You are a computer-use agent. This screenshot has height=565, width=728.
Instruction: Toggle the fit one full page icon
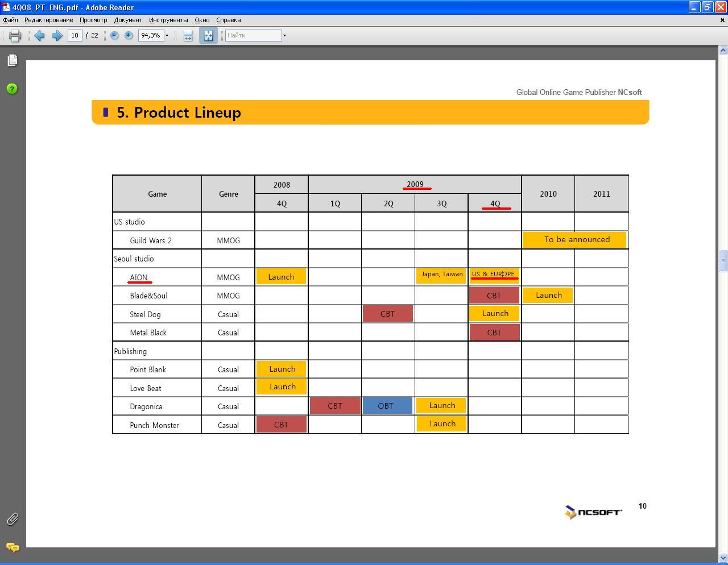tap(208, 36)
